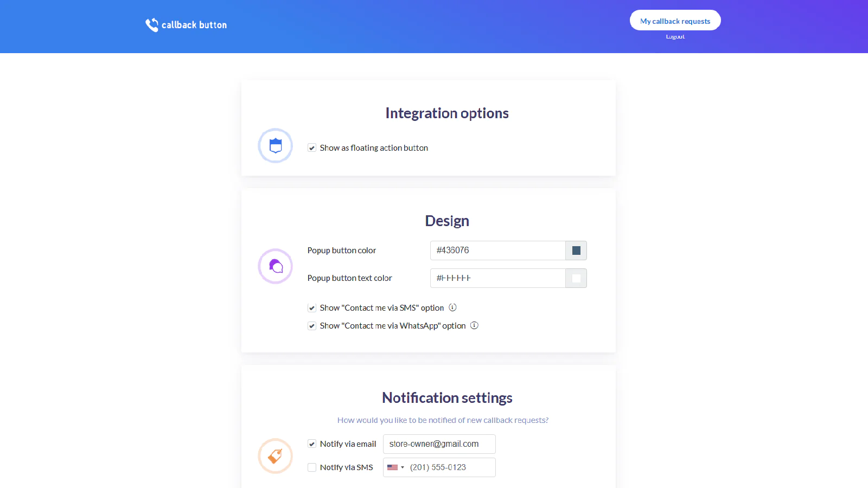
Task: Disable Notify via email checkbox
Action: pyautogui.click(x=312, y=444)
